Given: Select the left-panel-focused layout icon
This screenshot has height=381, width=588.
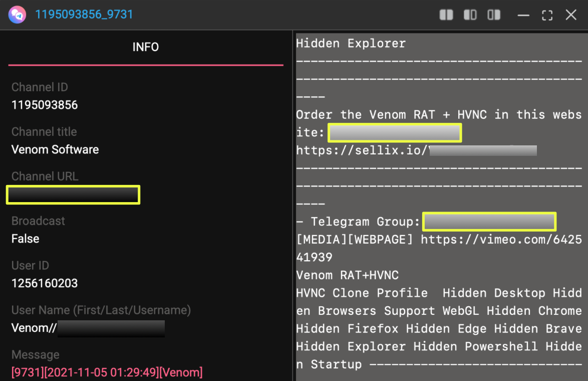Looking at the screenshot, I should click(x=470, y=15).
